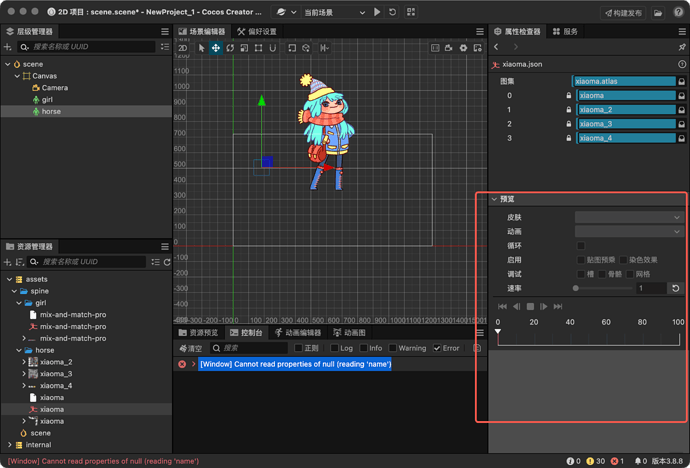Select the console tab
690x468 pixels.
pos(246,333)
